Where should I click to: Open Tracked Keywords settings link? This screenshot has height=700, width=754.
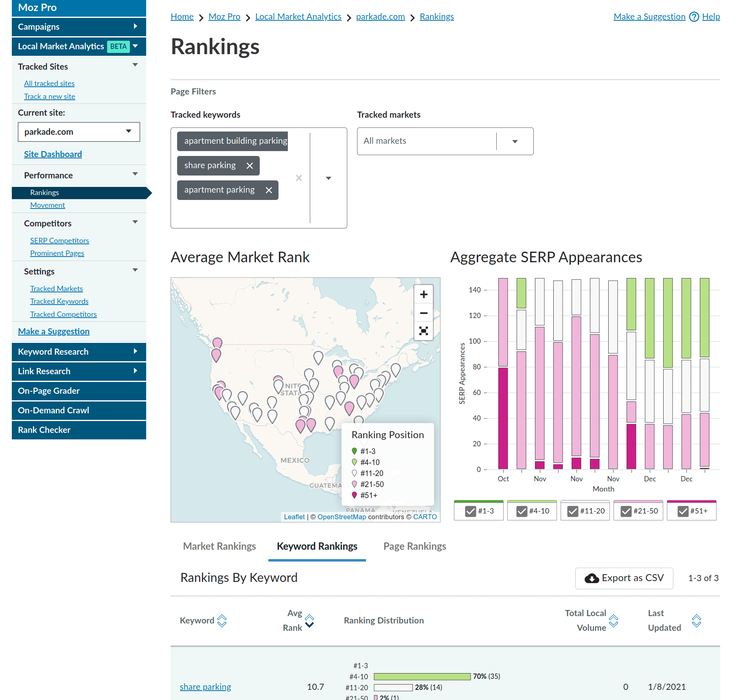pyautogui.click(x=59, y=301)
